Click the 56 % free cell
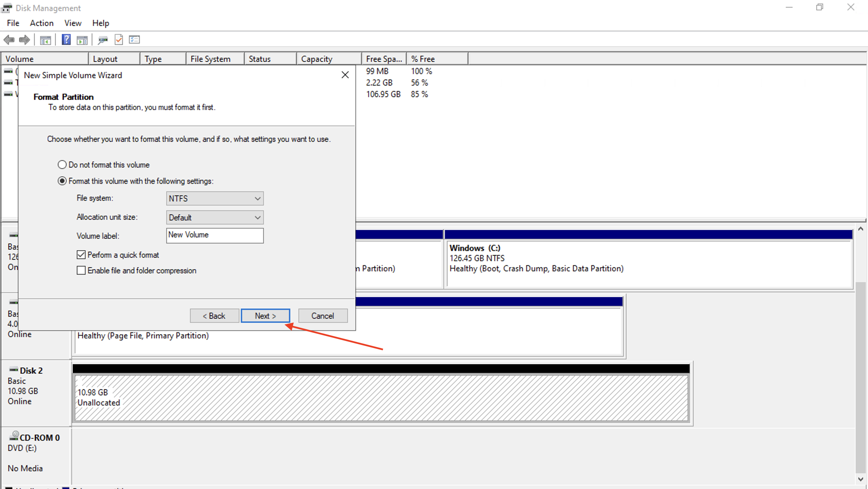Image resolution: width=868 pixels, height=489 pixels. 419,83
